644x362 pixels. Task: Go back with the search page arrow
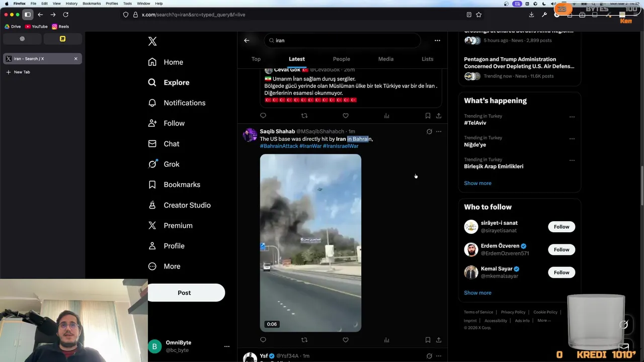click(x=247, y=40)
